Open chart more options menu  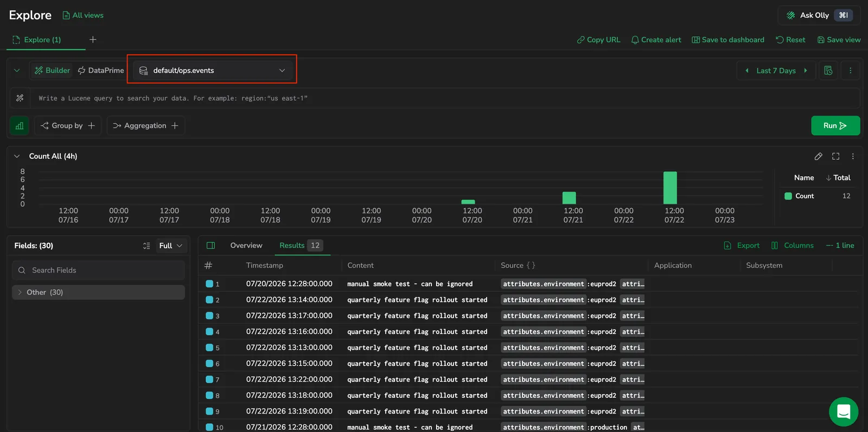(x=853, y=156)
